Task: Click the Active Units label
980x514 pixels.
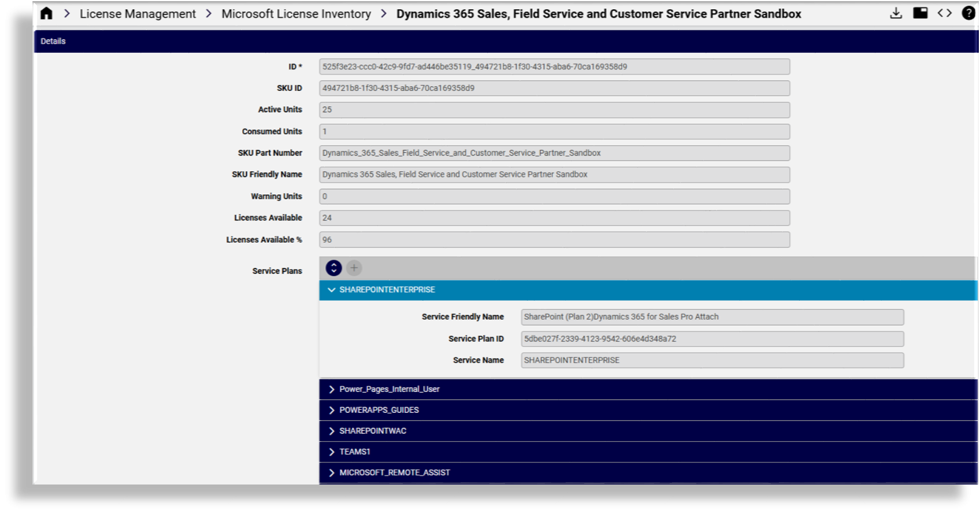Action: pos(280,109)
